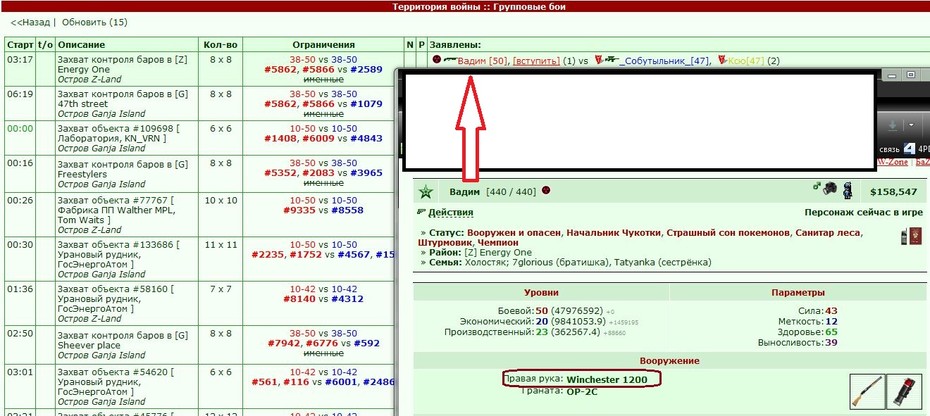Click the Старт column header

[x=20, y=45]
